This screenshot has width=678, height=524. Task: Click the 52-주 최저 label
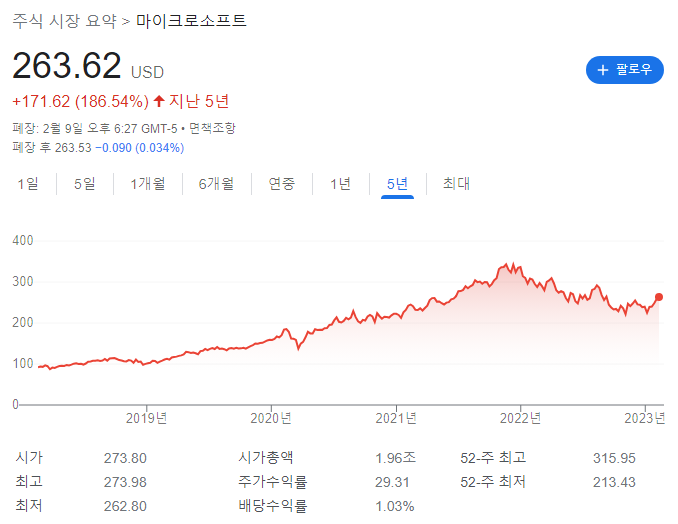tap(493, 482)
